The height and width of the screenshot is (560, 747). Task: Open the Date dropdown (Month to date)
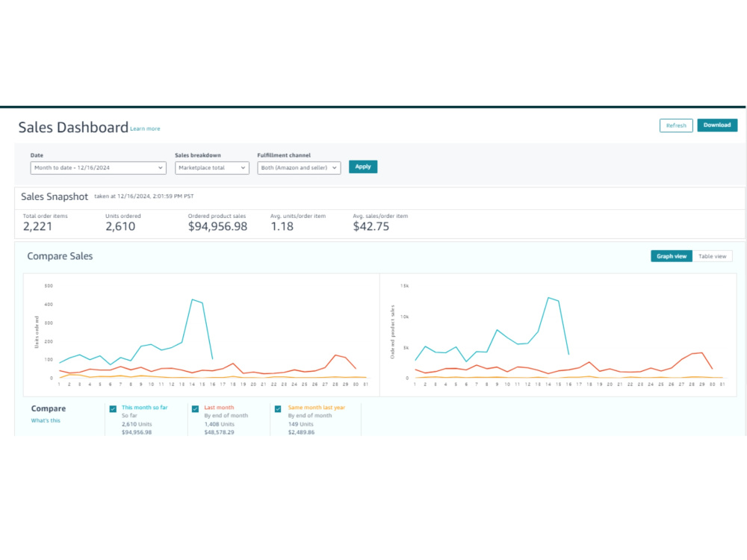tap(98, 167)
